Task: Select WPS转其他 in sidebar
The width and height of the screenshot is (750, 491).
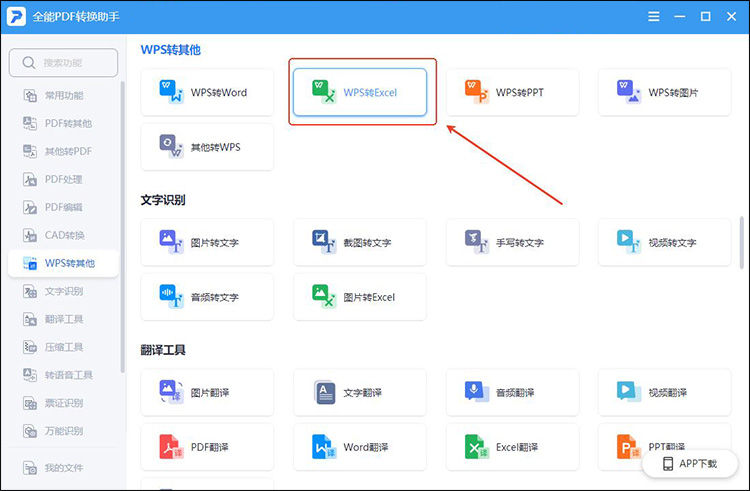Action: [x=63, y=263]
